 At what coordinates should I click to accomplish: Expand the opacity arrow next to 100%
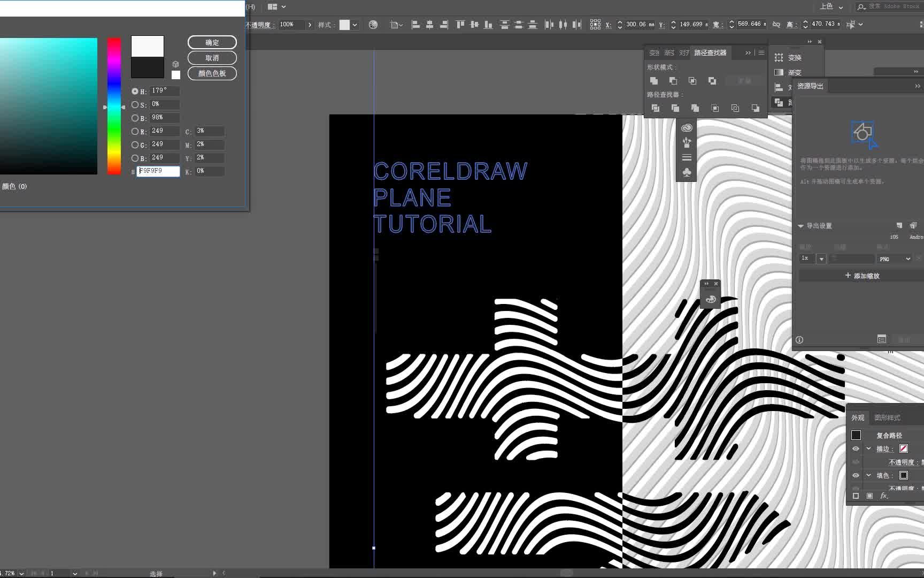click(x=310, y=25)
